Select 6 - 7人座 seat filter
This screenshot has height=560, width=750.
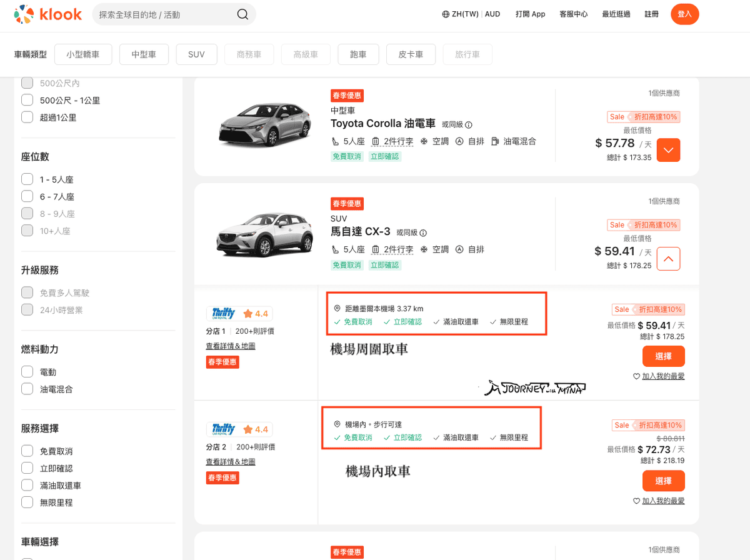[x=27, y=196]
